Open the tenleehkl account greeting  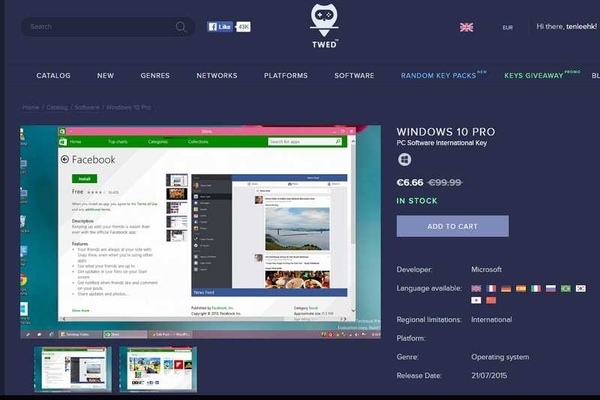pos(566,26)
